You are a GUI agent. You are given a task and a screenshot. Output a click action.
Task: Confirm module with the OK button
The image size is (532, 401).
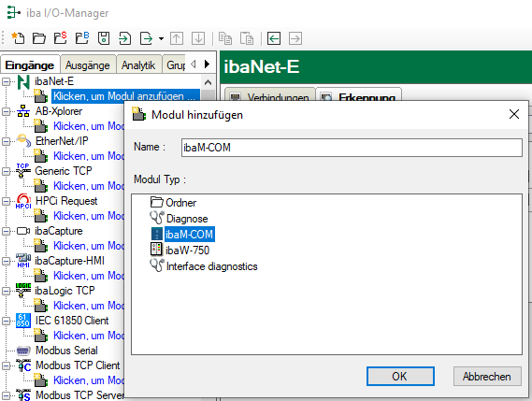[400, 377]
